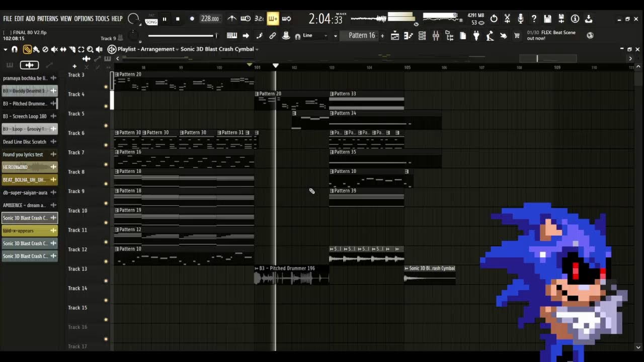
Task: Click the metronome icon in the top toolbar
Action: click(232, 19)
